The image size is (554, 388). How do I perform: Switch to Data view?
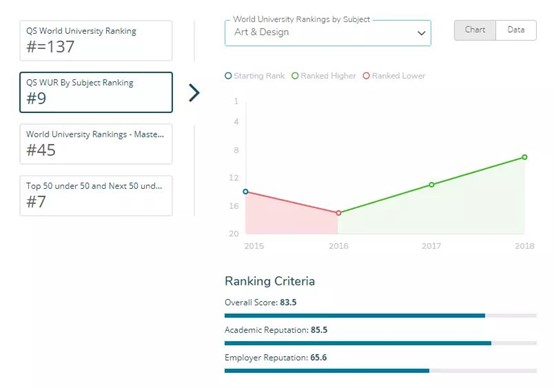click(516, 30)
